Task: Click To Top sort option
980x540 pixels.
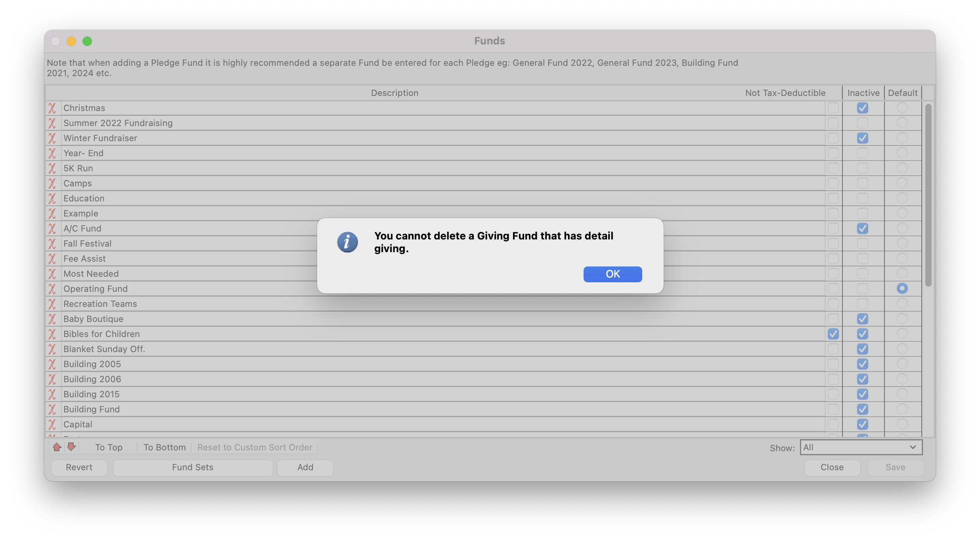Action: 109,447
